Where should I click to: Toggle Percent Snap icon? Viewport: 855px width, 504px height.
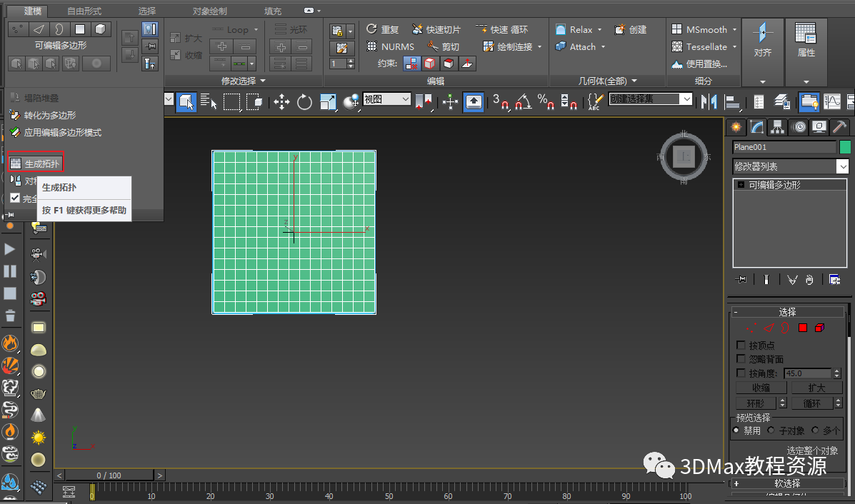click(545, 102)
